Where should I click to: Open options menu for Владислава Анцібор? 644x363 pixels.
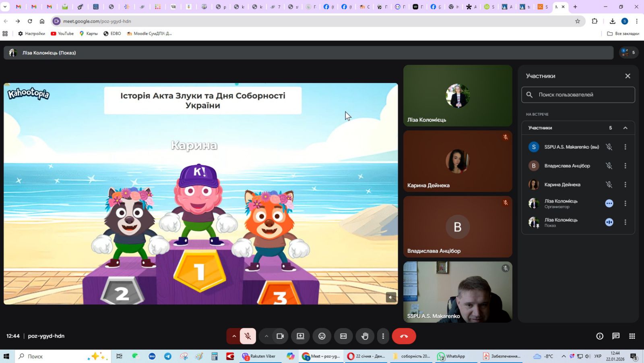625,166
